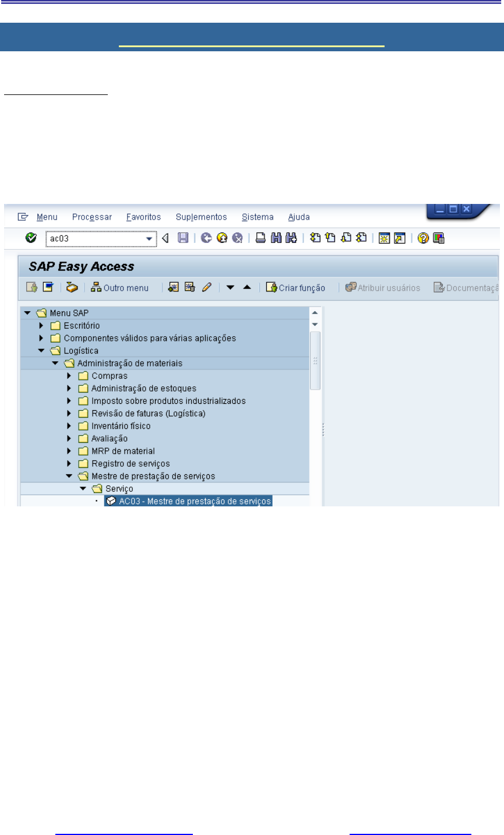Open the Sistema menu

click(x=258, y=217)
